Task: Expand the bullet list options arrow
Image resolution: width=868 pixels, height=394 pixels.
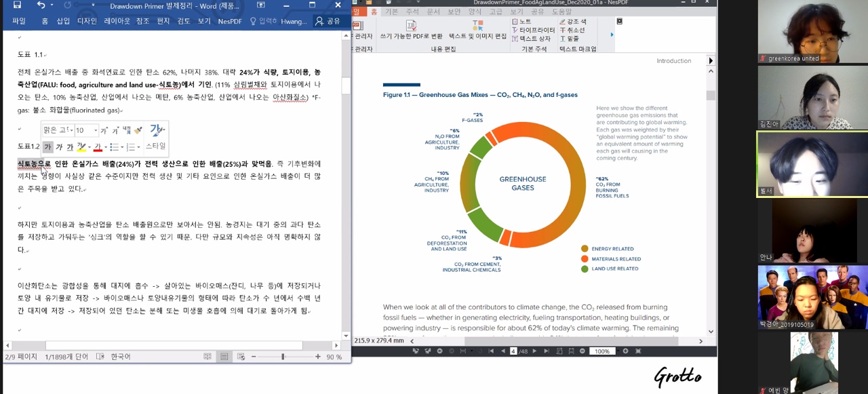Action: pyautogui.click(x=122, y=147)
